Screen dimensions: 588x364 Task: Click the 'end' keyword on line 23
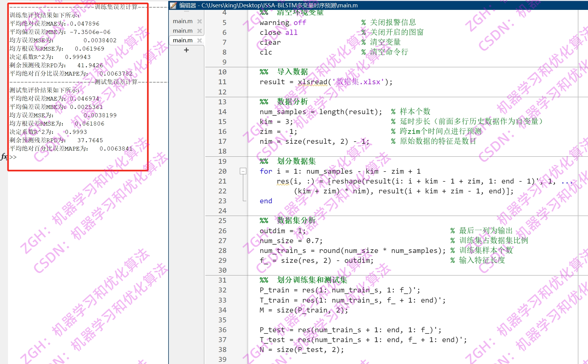point(266,201)
